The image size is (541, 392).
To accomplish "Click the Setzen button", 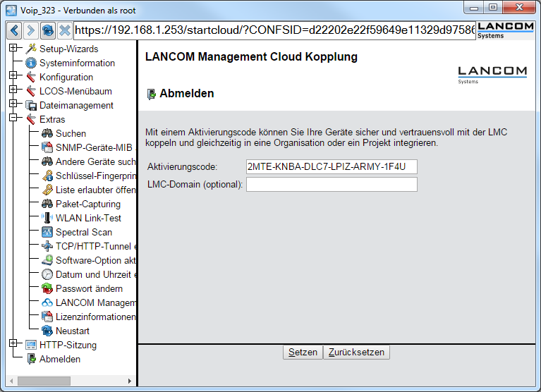I will 303,353.
